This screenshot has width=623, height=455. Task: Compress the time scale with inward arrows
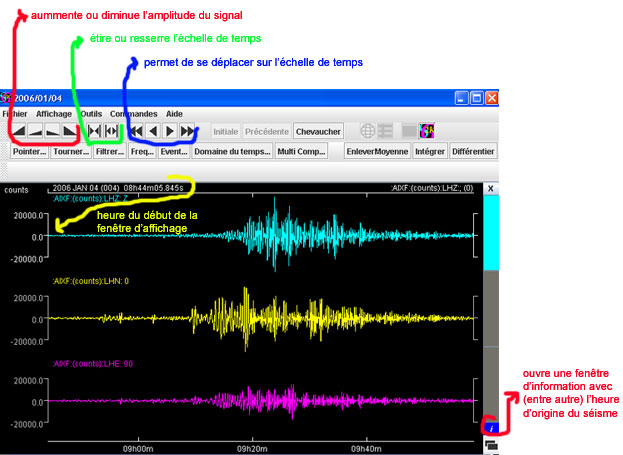click(94, 131)
